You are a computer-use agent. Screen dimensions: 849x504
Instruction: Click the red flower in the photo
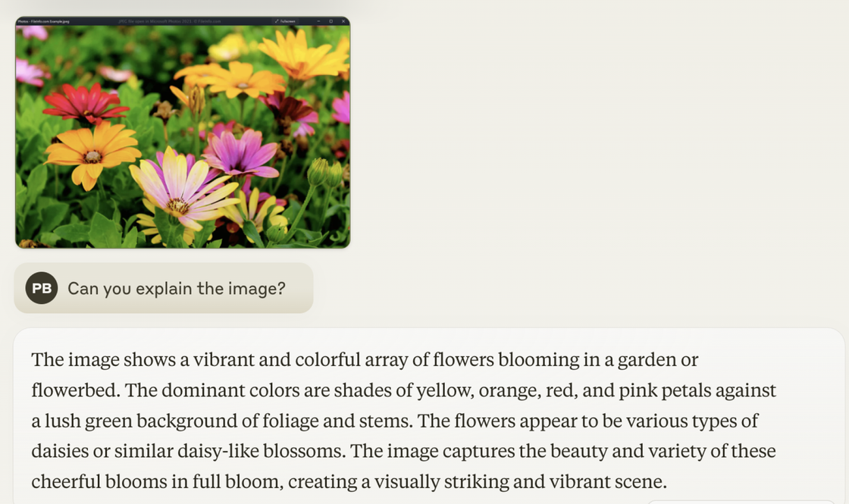coord(86,103)
